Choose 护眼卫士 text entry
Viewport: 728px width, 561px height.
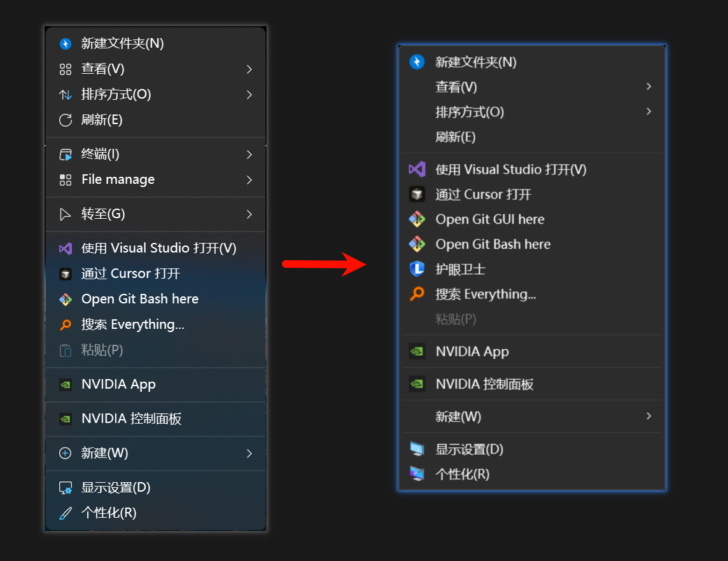coord(461,269)
